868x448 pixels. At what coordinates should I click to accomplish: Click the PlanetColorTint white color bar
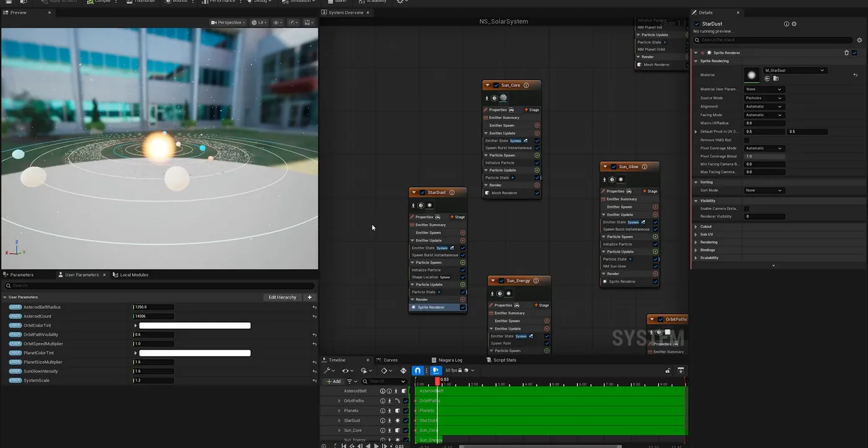(x=195, y=353)
